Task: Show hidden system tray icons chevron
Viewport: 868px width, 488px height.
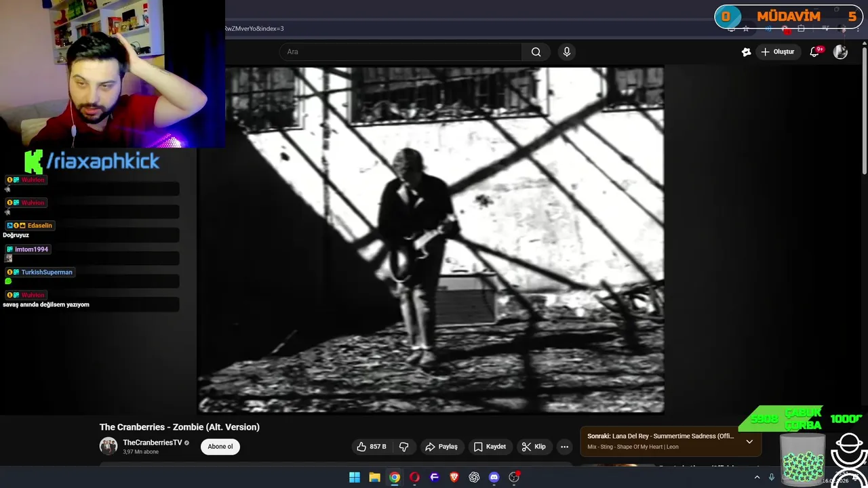Action: 757,477
